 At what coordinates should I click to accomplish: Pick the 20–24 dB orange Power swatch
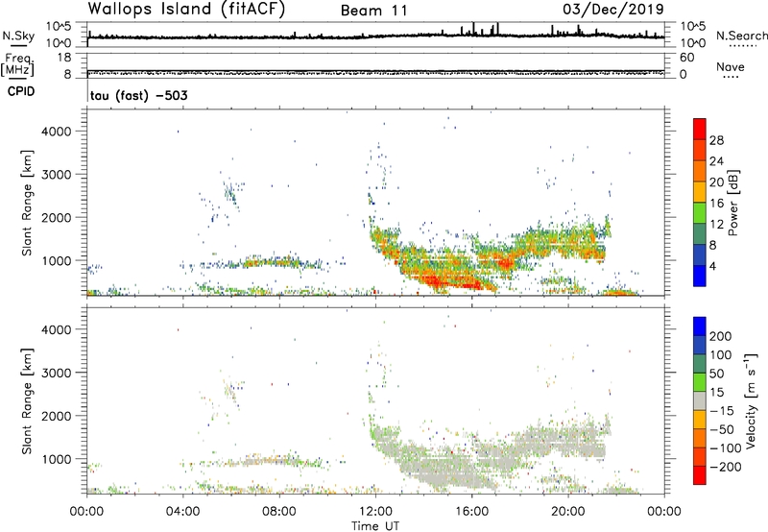pos(700,171)
